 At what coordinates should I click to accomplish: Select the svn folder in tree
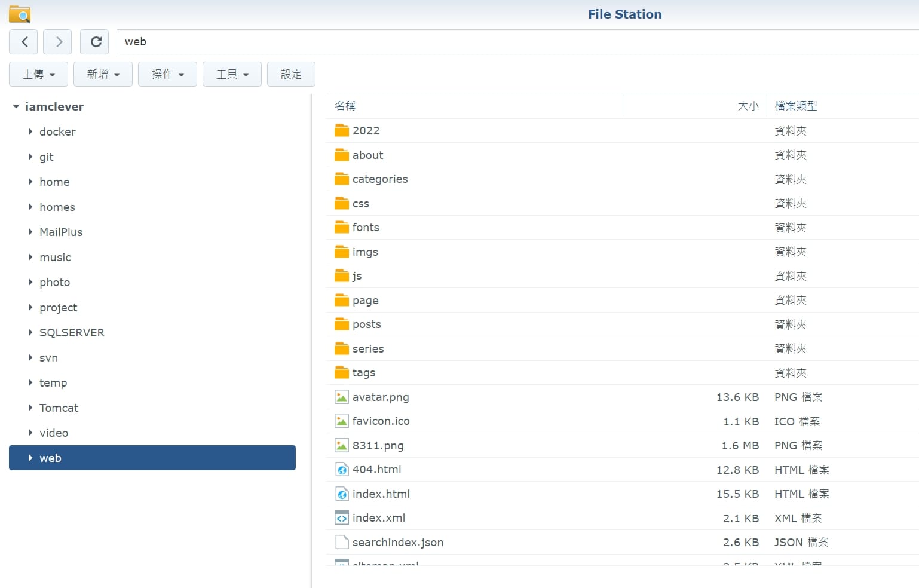(x=48, y=357)
